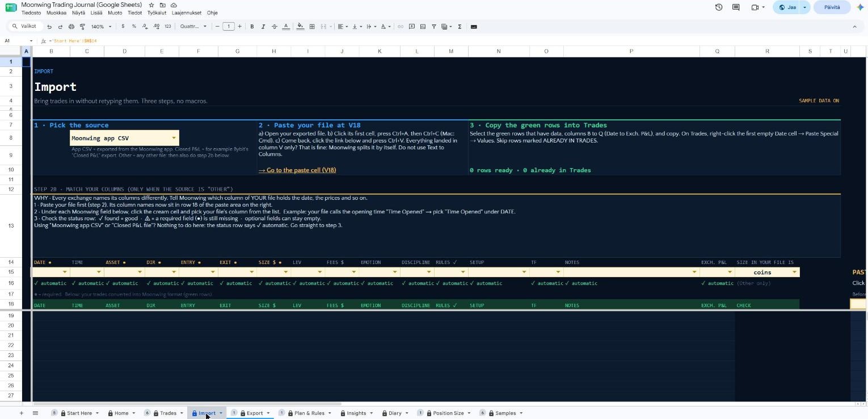Redo the last action
The width and height of the screenshot is (868, 419).
(60, 27)
